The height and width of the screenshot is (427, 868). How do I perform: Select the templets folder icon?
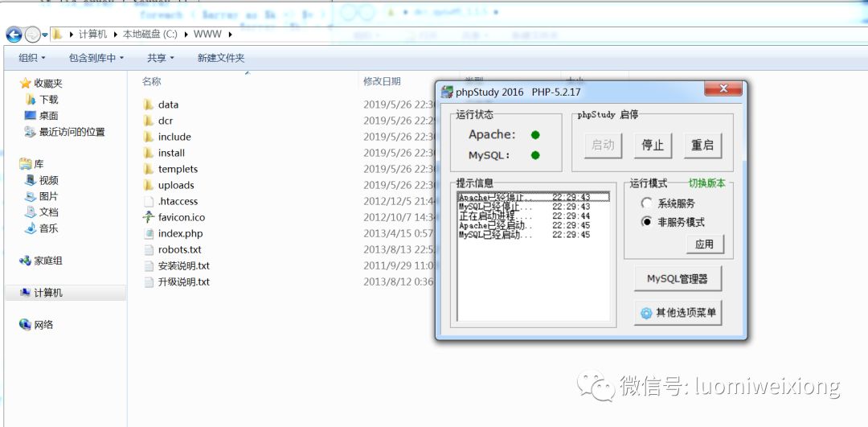pyautogui.click(x=149, y=168)
